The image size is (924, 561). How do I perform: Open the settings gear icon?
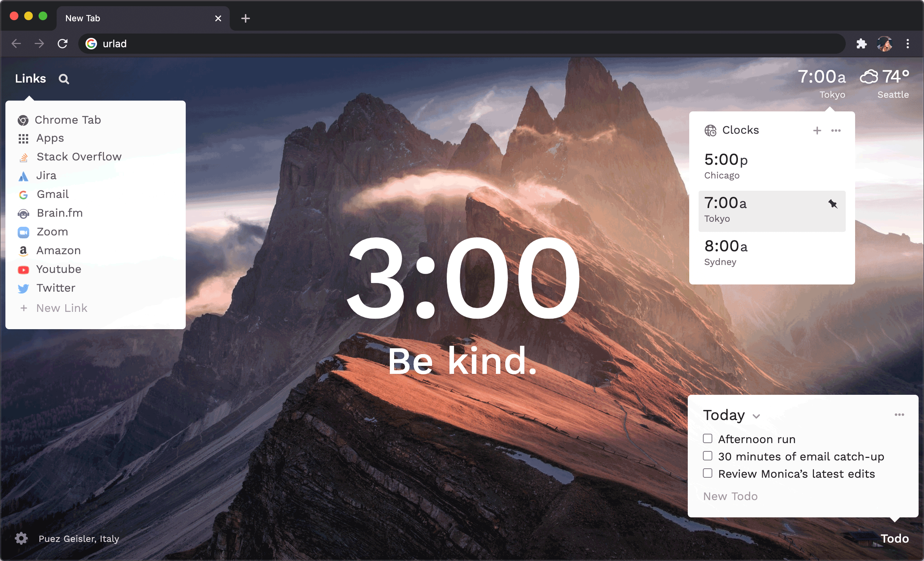(21, 539)
